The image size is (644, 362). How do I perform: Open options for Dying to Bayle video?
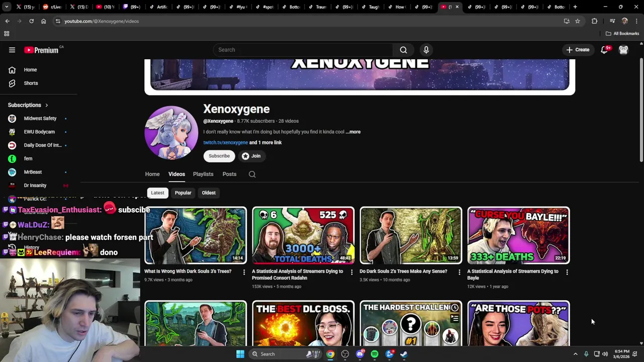click(567, 272)
